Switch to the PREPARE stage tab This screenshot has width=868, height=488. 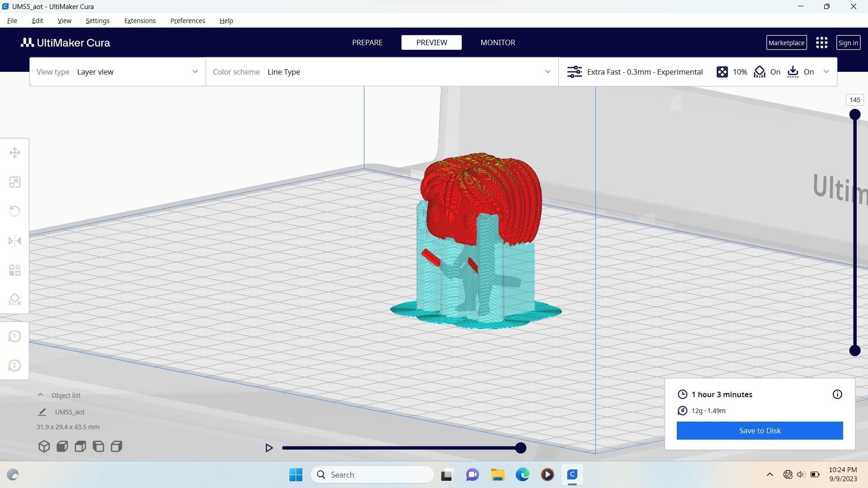367,42
